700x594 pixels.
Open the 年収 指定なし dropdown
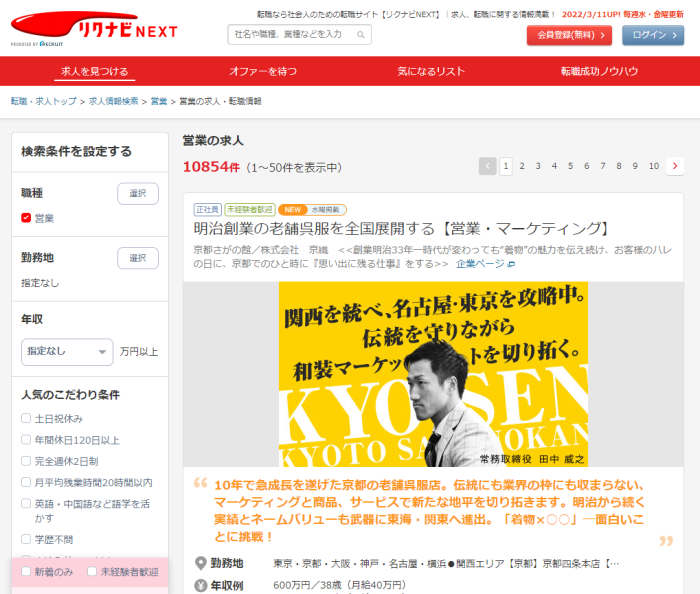click(67, 352)
